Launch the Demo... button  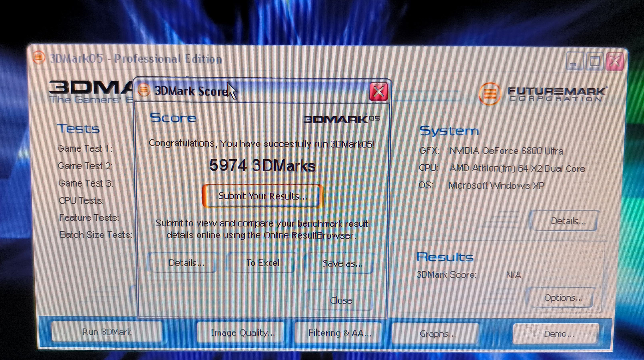(x=556, y=334)
